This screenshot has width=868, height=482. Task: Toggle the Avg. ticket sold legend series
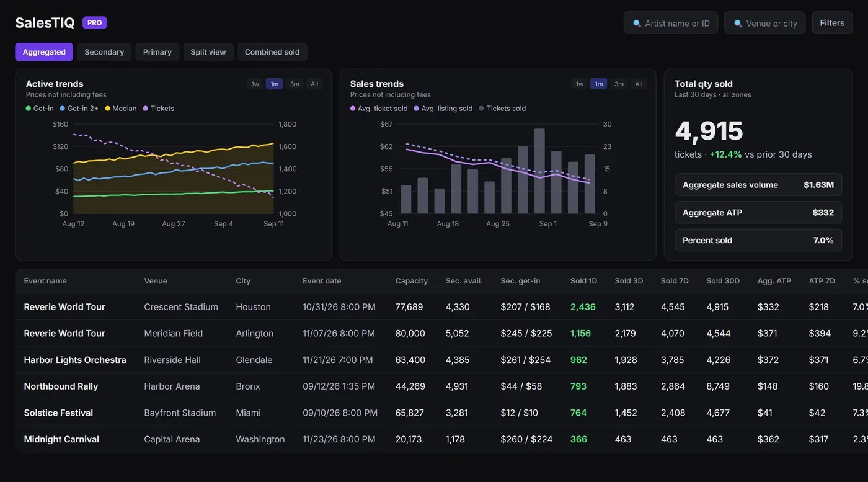(379, 109)
